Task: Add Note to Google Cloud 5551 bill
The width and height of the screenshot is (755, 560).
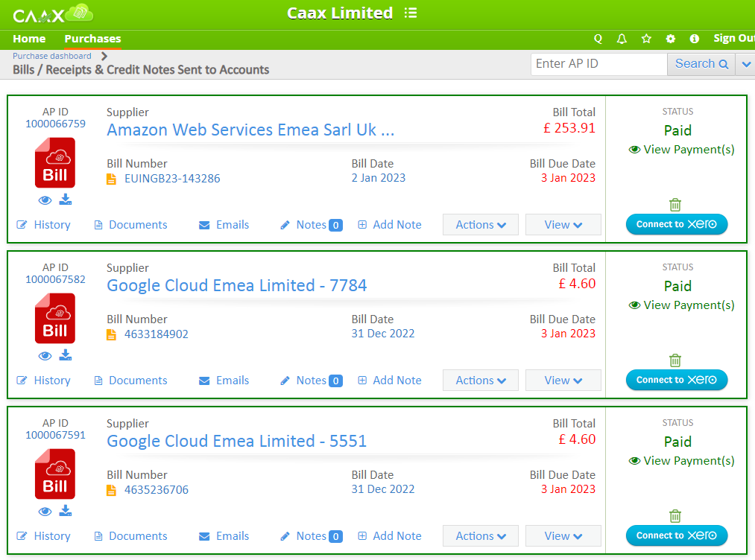Action: 390,536
